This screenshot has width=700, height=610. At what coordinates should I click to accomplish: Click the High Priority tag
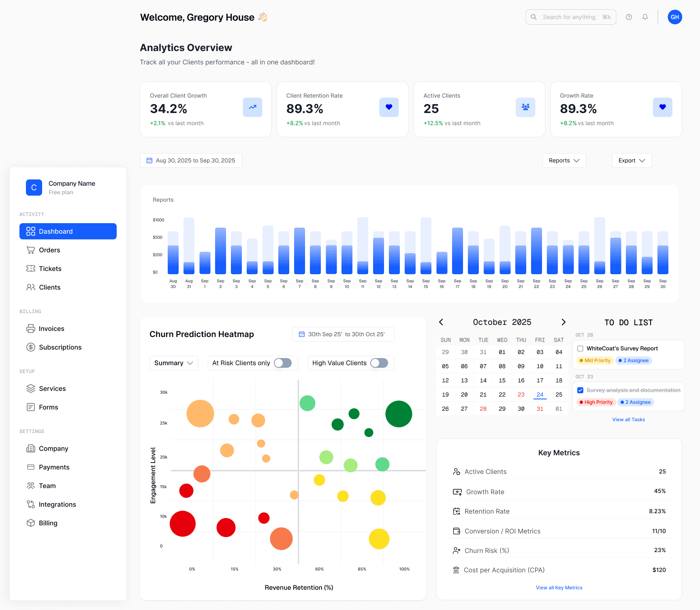[596, 402]
